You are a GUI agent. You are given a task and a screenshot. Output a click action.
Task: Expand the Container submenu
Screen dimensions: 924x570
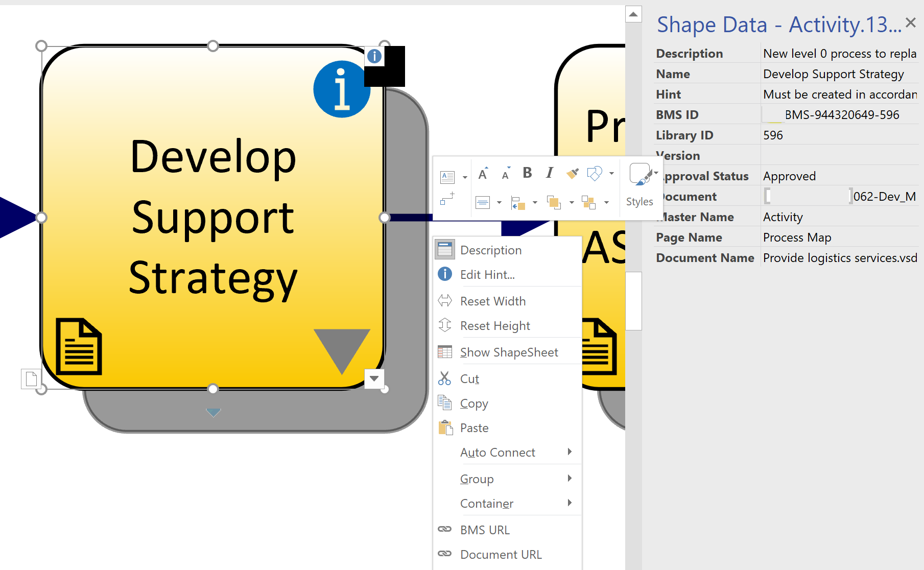(x=487, y=503)
